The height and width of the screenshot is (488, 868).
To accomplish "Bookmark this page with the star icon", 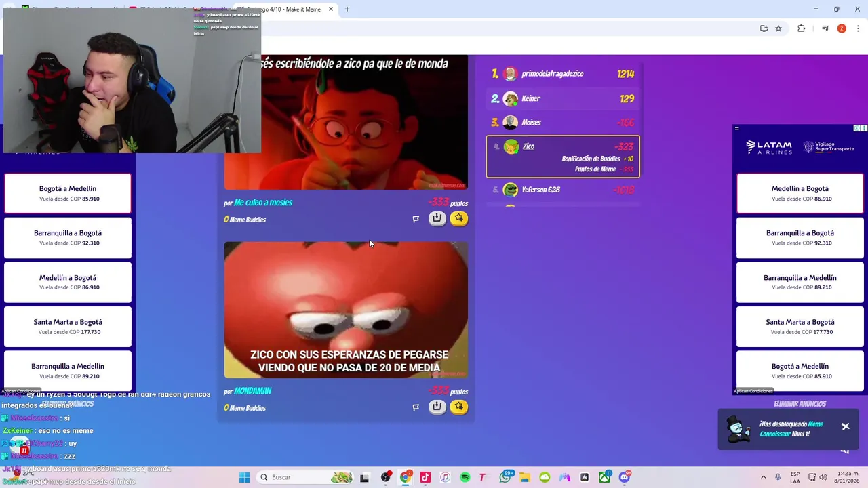I will (778, 28).
